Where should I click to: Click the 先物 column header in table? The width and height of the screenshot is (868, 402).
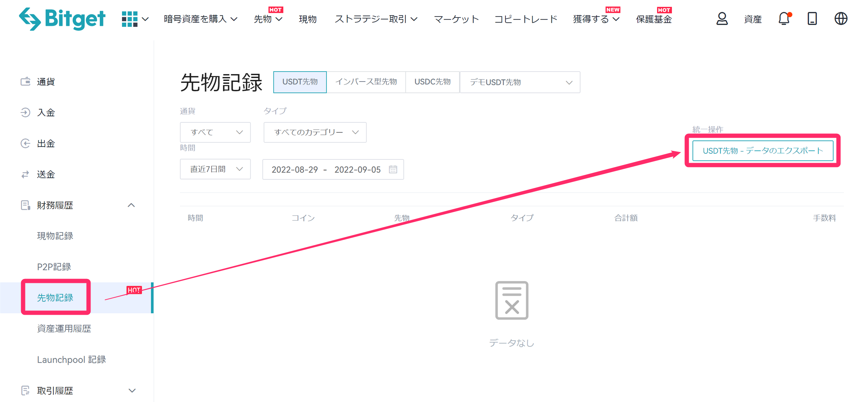click(x=401, y=218)
